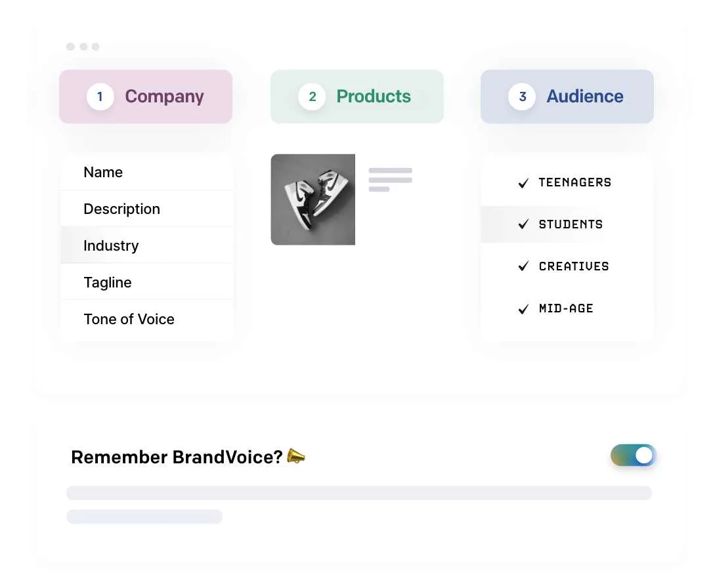Click the product description text lines
The image size is (713, 588).
pos(390,180)
